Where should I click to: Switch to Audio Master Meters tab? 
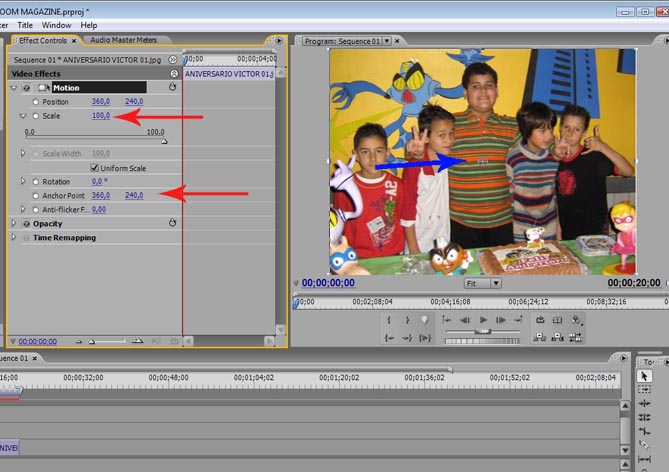click(x=122, y=41)
